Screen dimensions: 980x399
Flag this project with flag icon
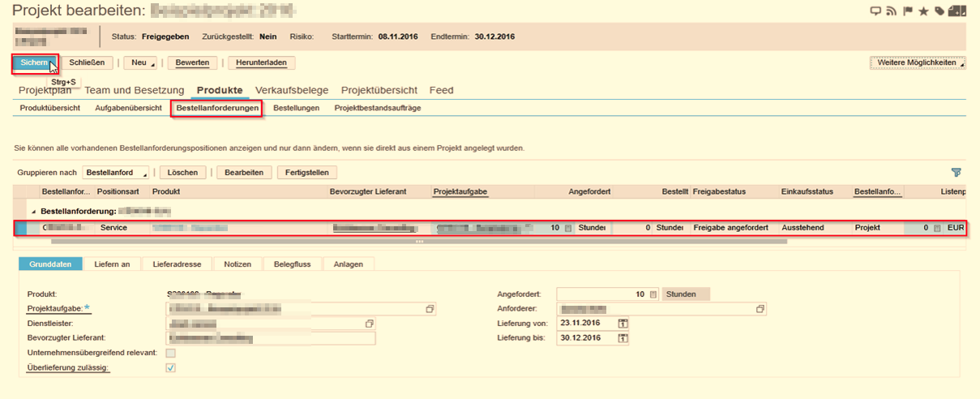click(x=908, y=11)
